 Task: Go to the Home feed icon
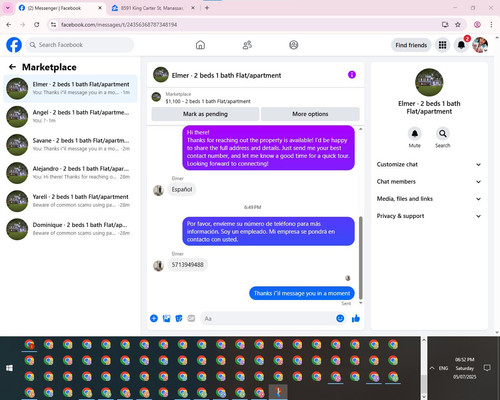[200, 45]
